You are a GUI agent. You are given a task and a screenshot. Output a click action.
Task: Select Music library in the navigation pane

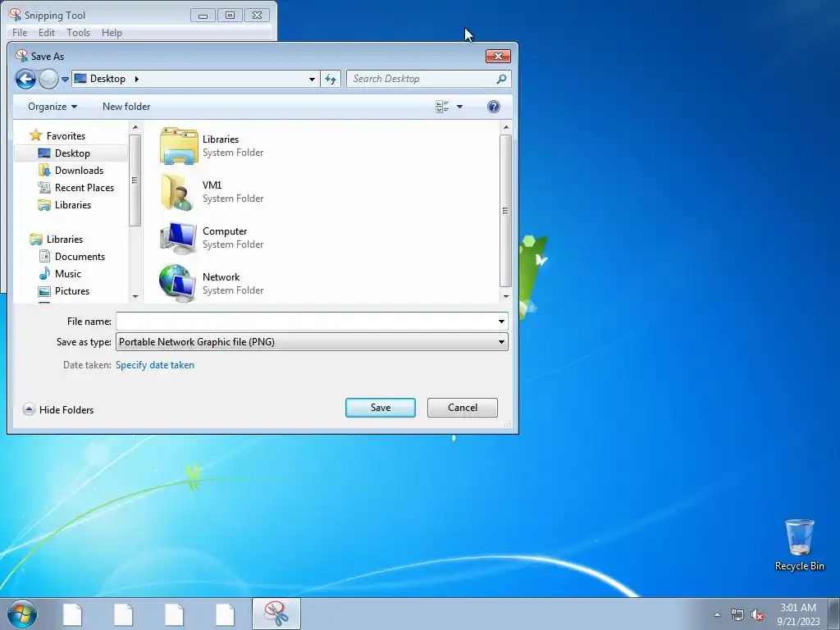click(x=67, y=274)
